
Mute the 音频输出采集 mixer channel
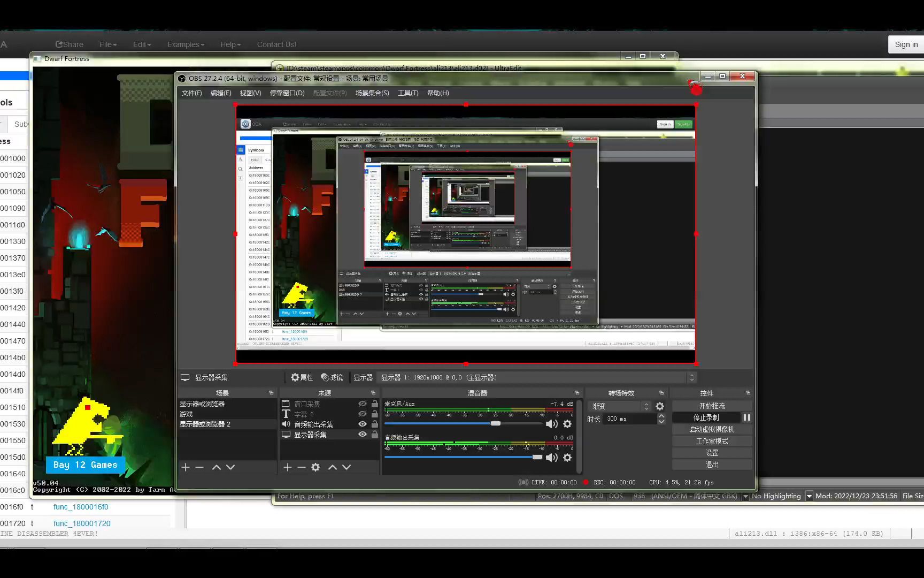tap(551, 458)
